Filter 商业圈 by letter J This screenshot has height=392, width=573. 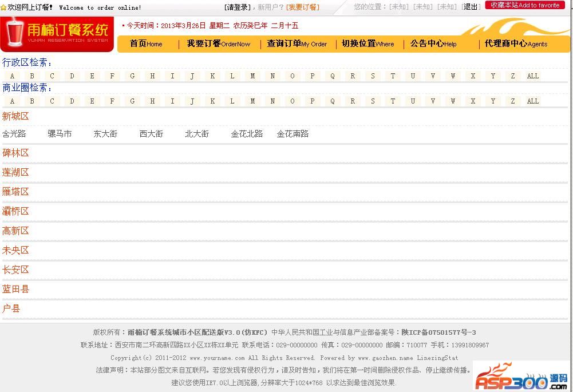tap(192, 101)
